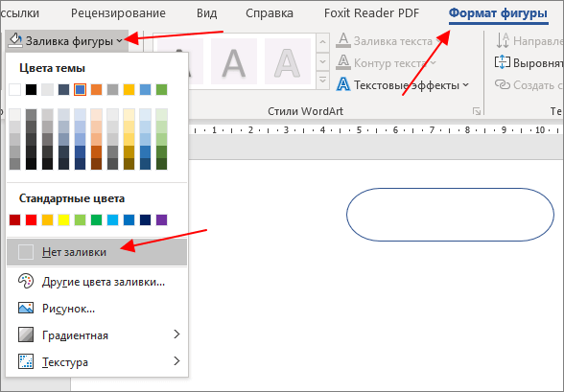Image resolution: width=564 pixels, height=392 pixels.
Task: Pick the red standard color
Action: [x=32, y=219]
